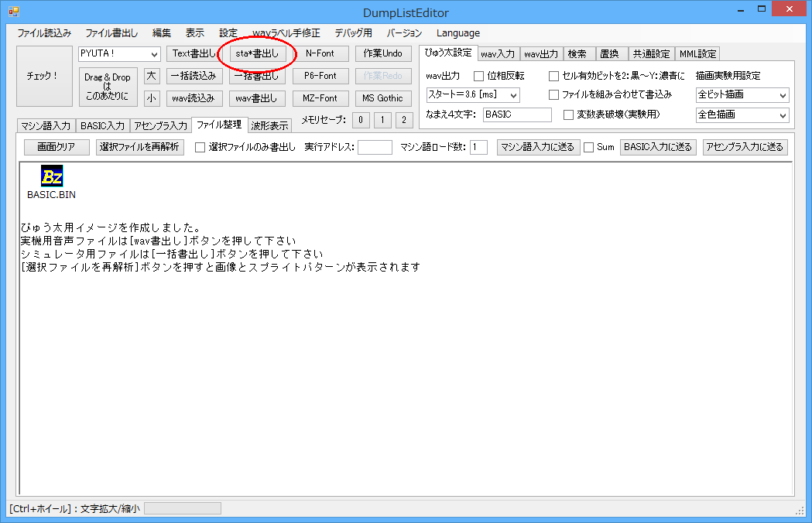Click the wav書出し button
The width and height of the screenshot is (812, 523).
(257, 97)
